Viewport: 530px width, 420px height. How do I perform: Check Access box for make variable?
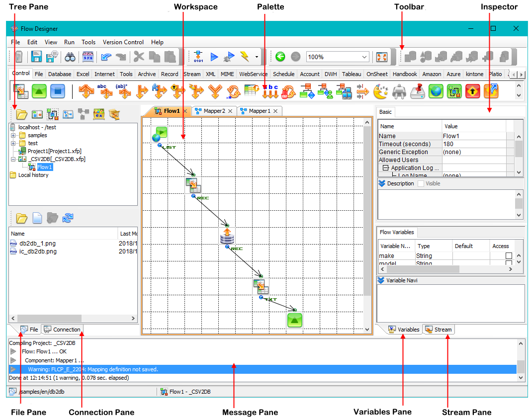coord(509,255)
